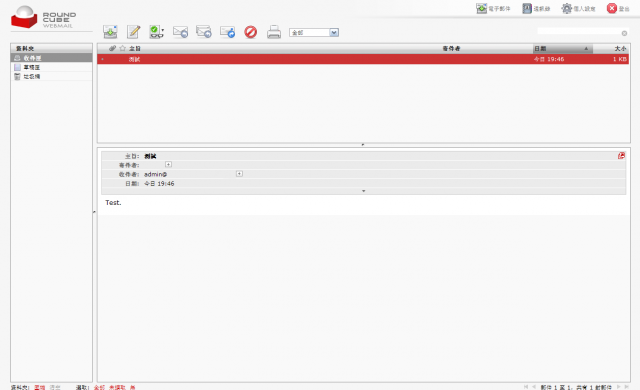Open message in new window red icon
The width and height of the screenshot is (640, 390).
pos(621,155)
